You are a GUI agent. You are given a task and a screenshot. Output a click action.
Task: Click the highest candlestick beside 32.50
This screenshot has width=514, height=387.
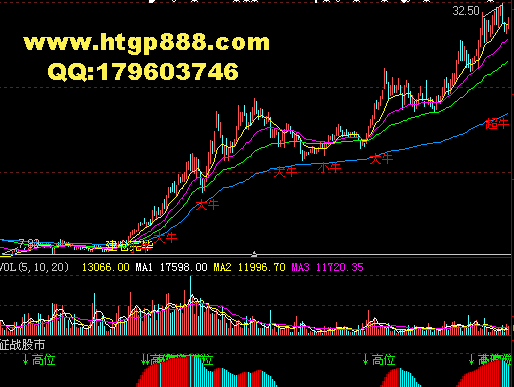(502, 15)
